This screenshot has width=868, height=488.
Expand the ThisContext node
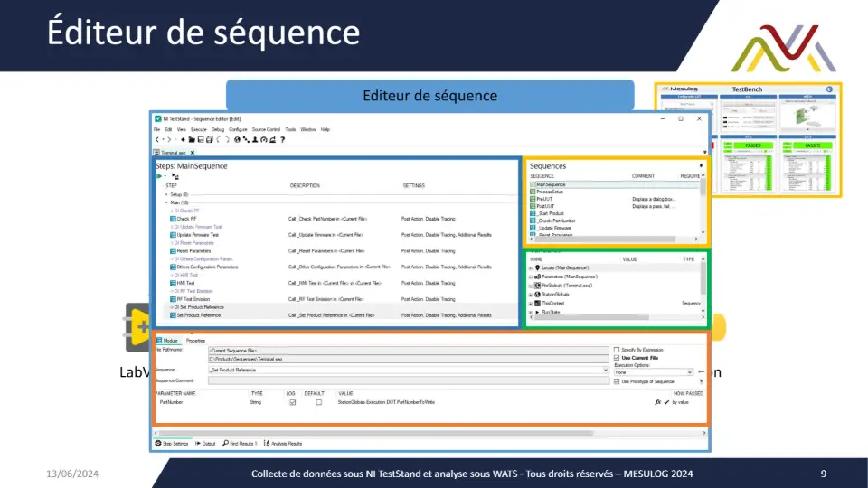coord(531,304)
